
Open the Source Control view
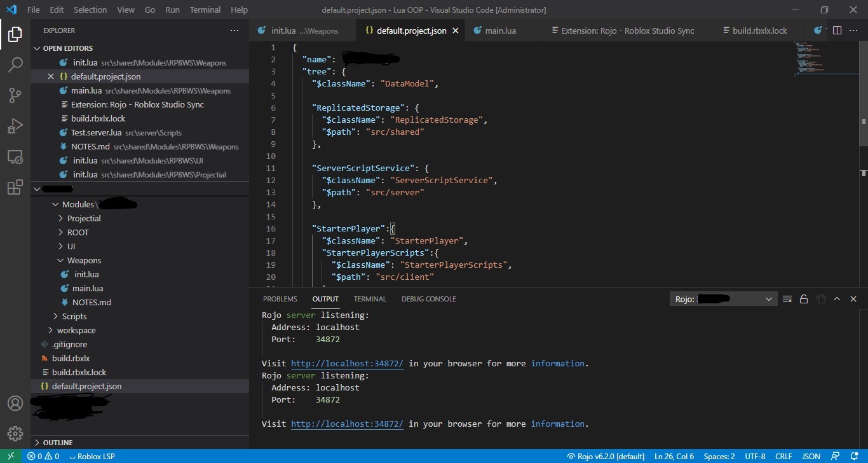click(15, 95)
